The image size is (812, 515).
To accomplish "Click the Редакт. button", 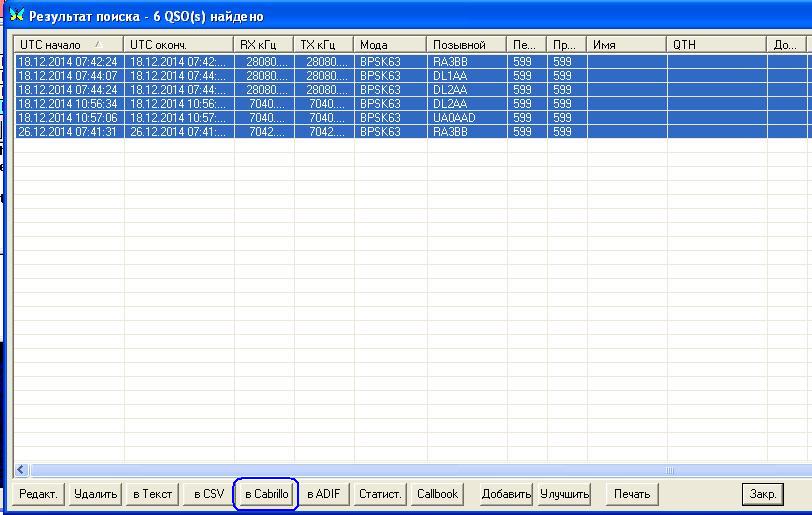I will pos(40,494).
